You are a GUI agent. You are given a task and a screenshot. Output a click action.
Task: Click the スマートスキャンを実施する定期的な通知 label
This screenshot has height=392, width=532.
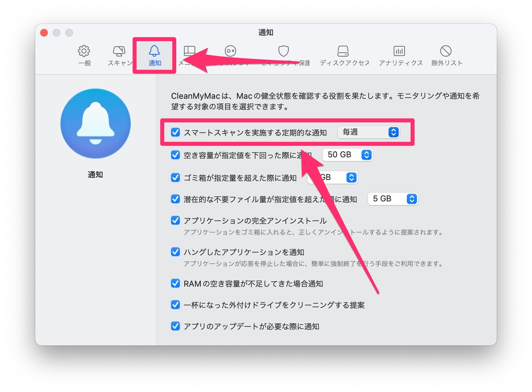tap(255, 133)
